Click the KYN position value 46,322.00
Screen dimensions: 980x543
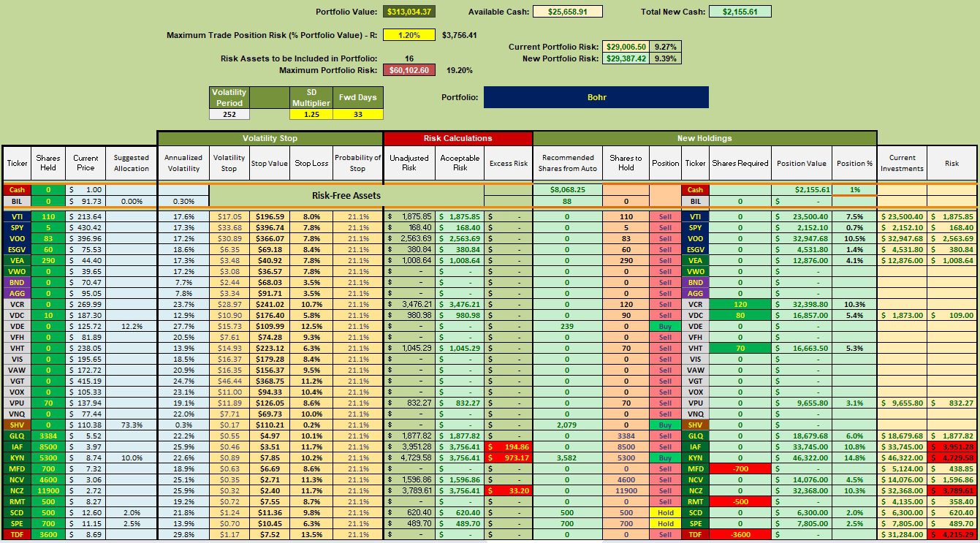802,457
